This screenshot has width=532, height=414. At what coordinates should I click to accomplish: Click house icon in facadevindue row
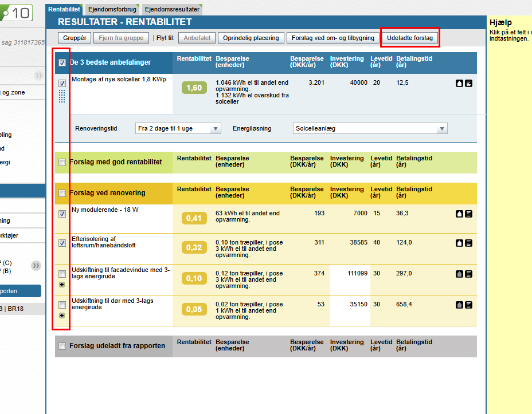tap(459, 274)
